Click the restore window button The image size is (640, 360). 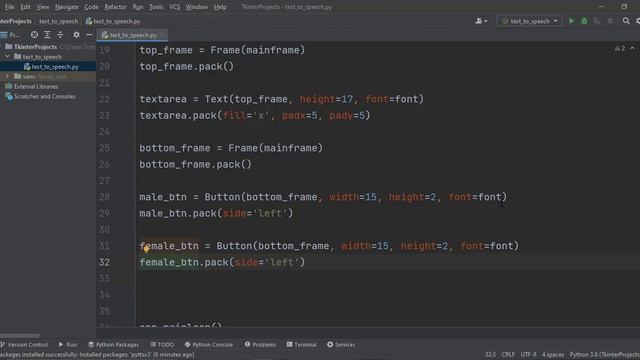pos(624,7)
